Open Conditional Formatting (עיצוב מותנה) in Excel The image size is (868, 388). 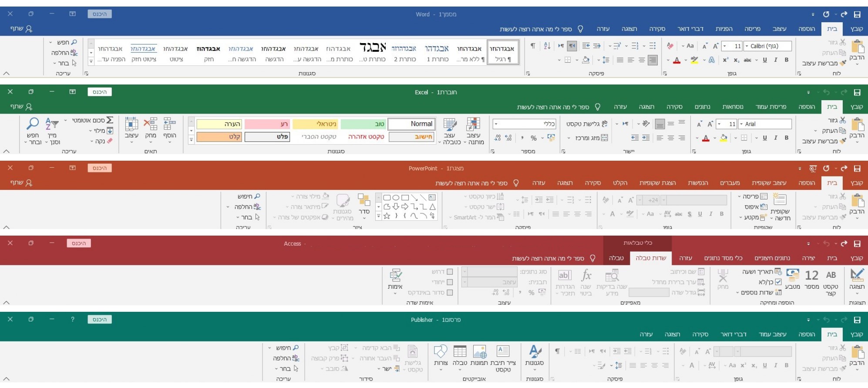click(473, 131)
